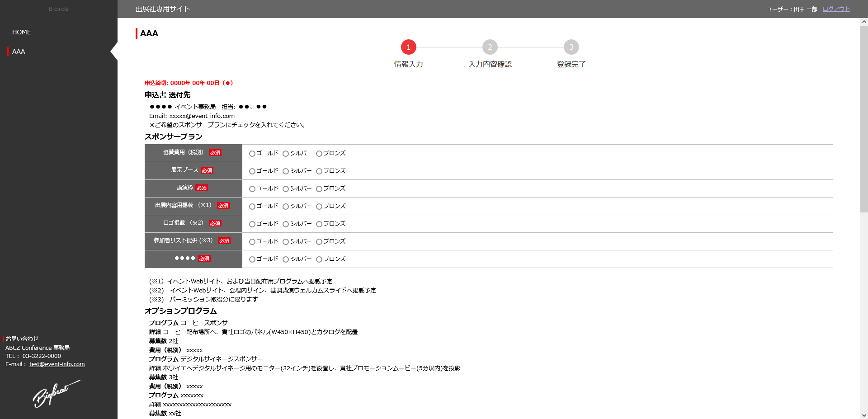Click the Bigbeat logo in sidebar

pyautogui.click(x=56, y=394)
